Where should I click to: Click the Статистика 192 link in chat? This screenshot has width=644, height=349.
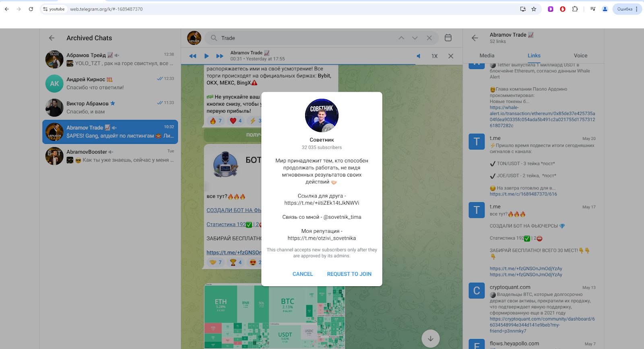[x=234, y=224]
